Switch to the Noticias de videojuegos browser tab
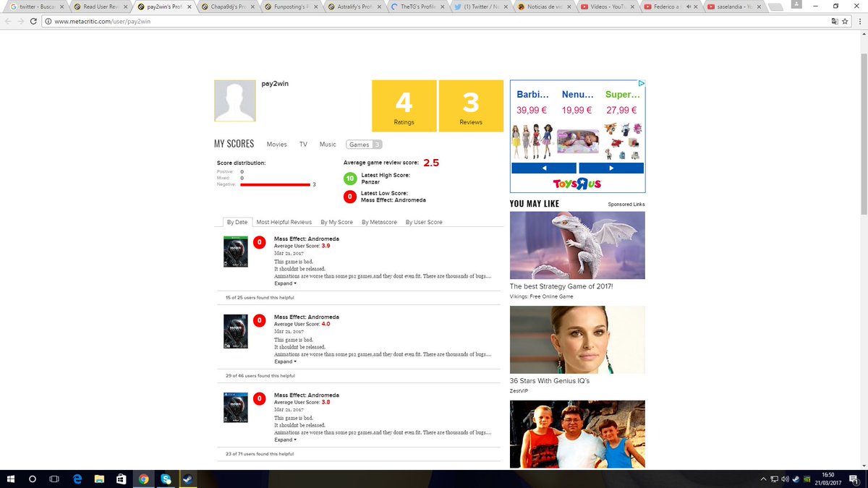The height and width of the screenshot is (488, 868). 545,6
